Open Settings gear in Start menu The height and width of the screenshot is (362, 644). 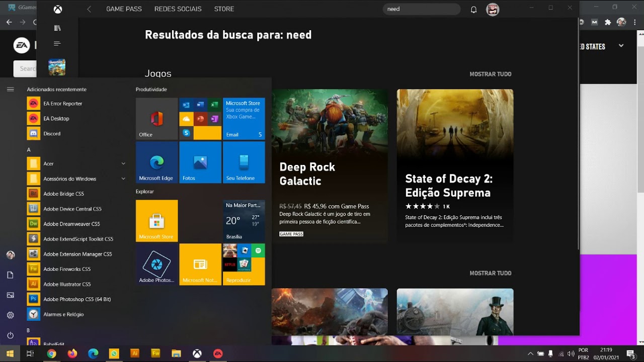(11, 315)
